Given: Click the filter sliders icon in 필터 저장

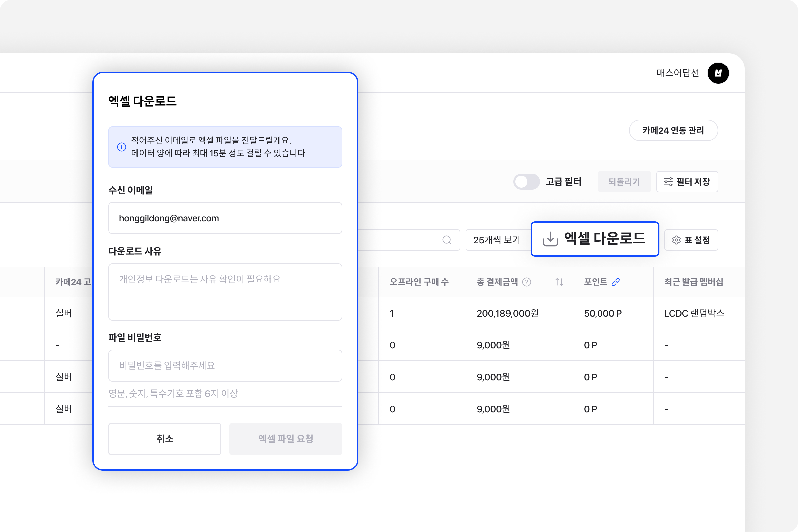Looking at the screenshot, I should pos(668,182).
